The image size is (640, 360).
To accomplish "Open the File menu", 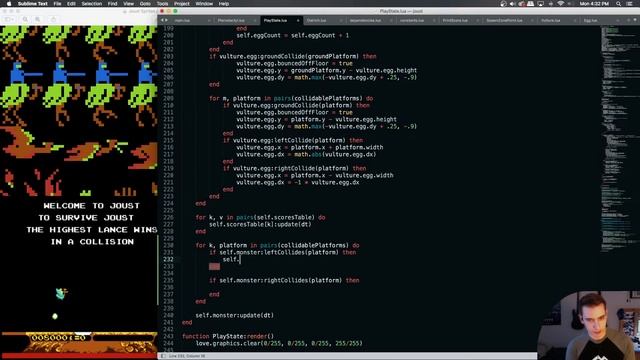I will pyautogui.click(x=57, y=4).
